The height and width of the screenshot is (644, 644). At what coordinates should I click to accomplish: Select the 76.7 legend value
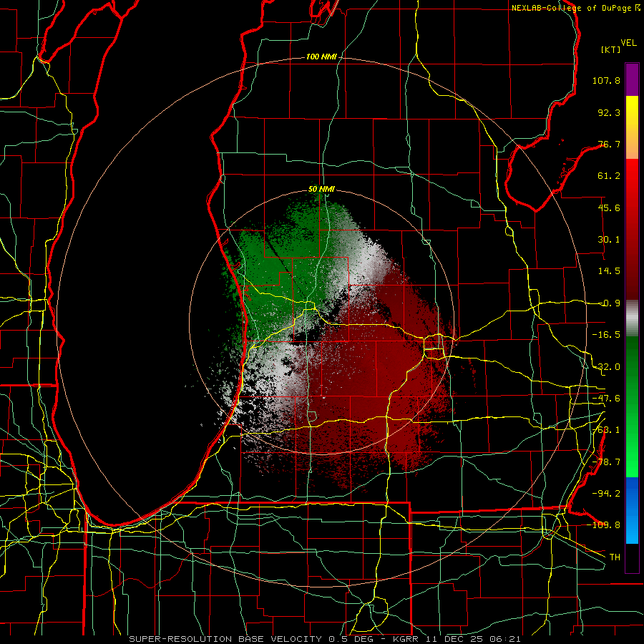point(609,144)
